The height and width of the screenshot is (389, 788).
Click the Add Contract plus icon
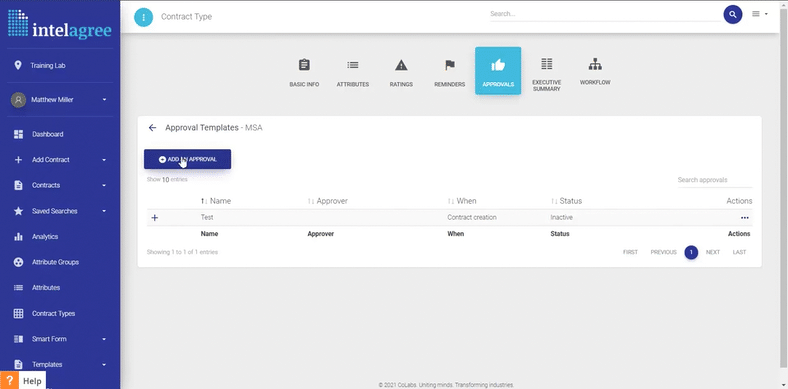pyautogui.click(x=18, y=160)
